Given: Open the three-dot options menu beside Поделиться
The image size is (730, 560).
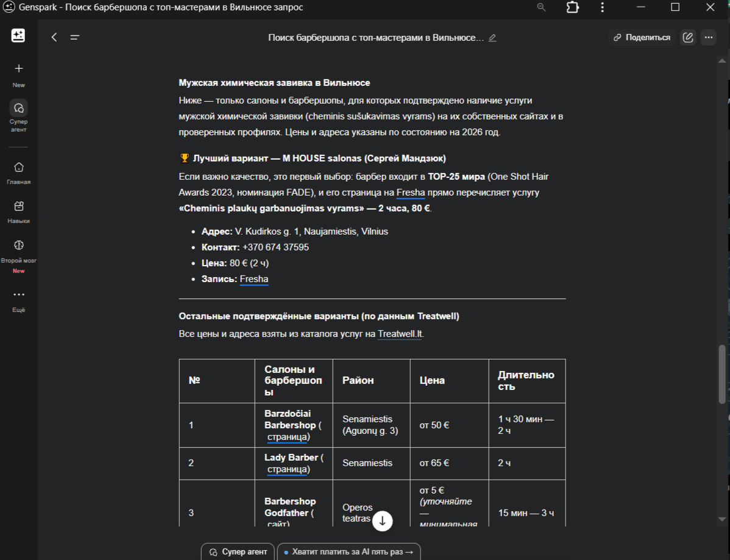Looking at the screenshot, I should point(709,37).
